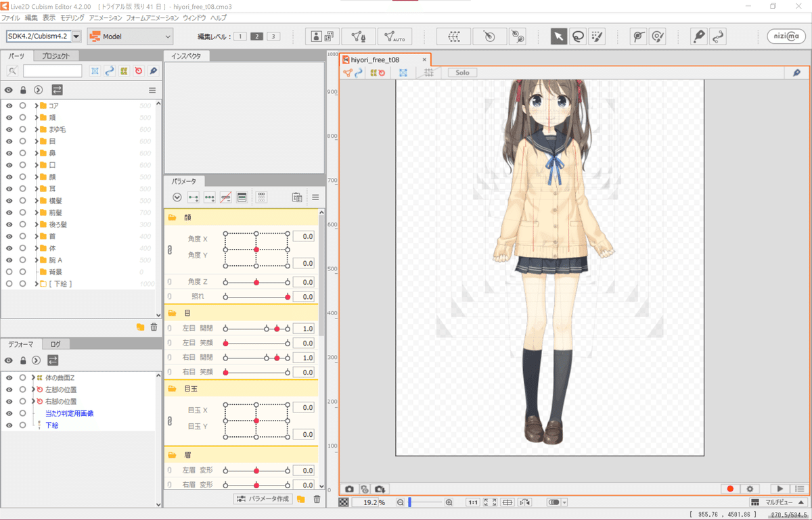Switch to the プロジェクト tab
Image resolution: width=812 pixels, height=520 pixels.
pos(55,56)
